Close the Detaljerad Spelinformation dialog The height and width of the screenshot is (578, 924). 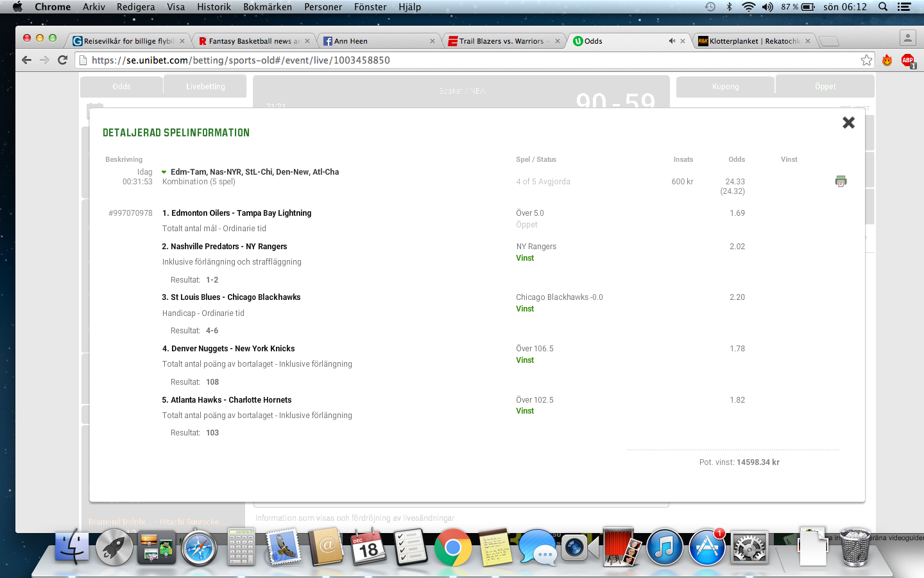point(848,123)
